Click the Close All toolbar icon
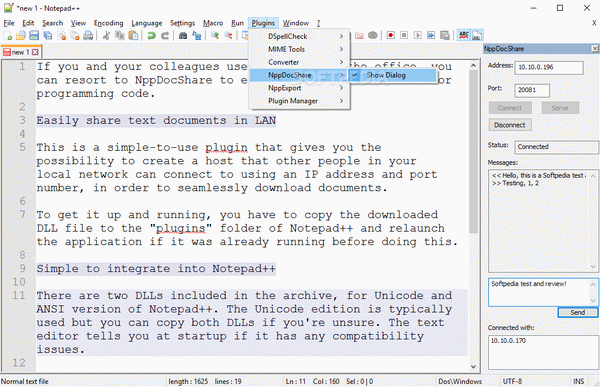The height and width of the screenshot is (387, 600). coord(75,36)
